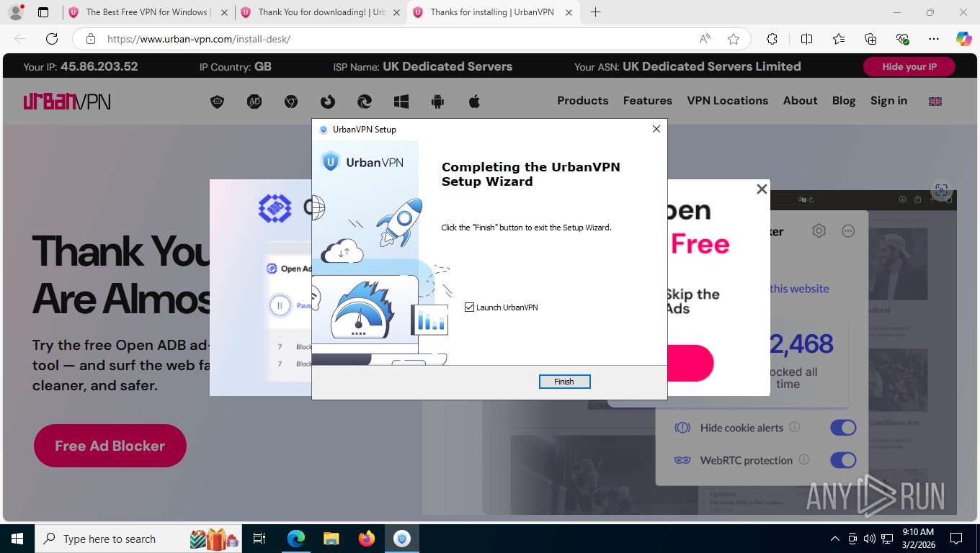Screen dimensions: 980x553
Task: Open a new browser tab
Action: click(x=595, y=12)
